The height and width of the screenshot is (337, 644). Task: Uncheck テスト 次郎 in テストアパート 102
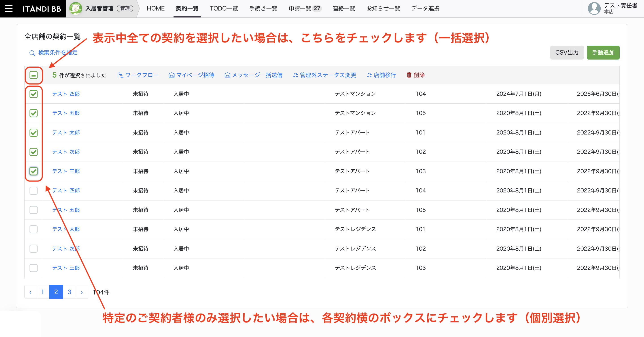pos(34,152)
